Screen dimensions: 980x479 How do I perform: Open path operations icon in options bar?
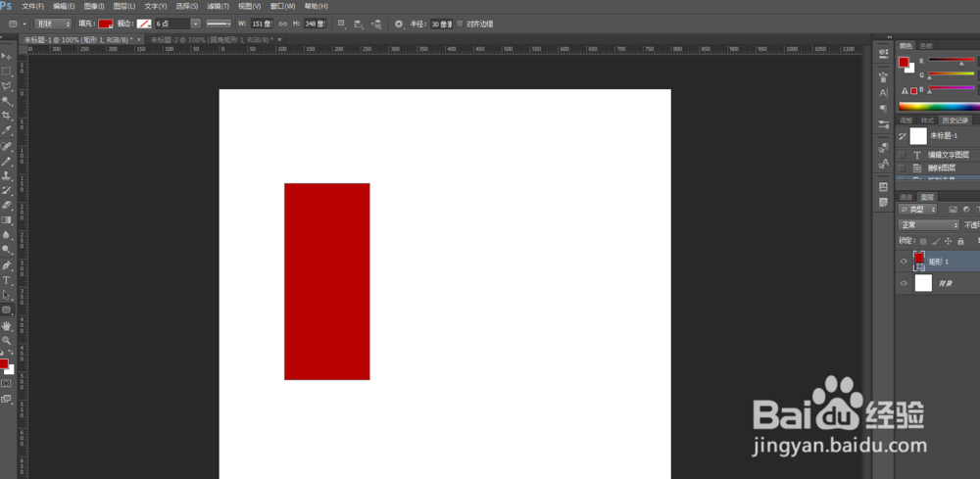coord(341,24)
